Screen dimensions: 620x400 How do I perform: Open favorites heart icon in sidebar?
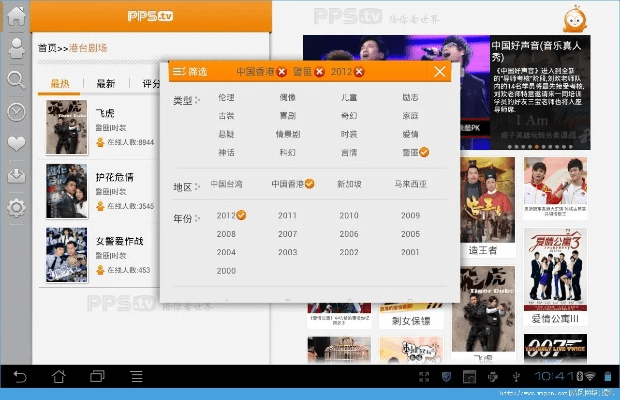tap(16, 143)
